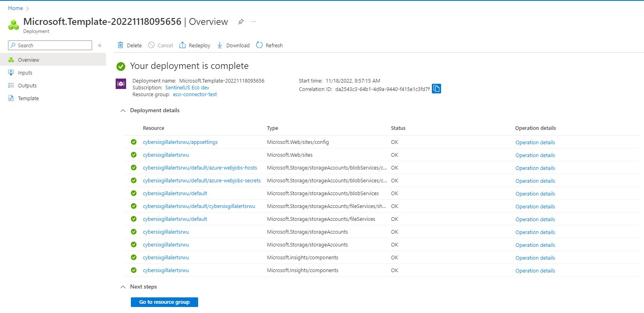The height and width of the screenshot is (313, 644).
Task: Click the Inputs icon in sidebar
Action: click(11, 73)
